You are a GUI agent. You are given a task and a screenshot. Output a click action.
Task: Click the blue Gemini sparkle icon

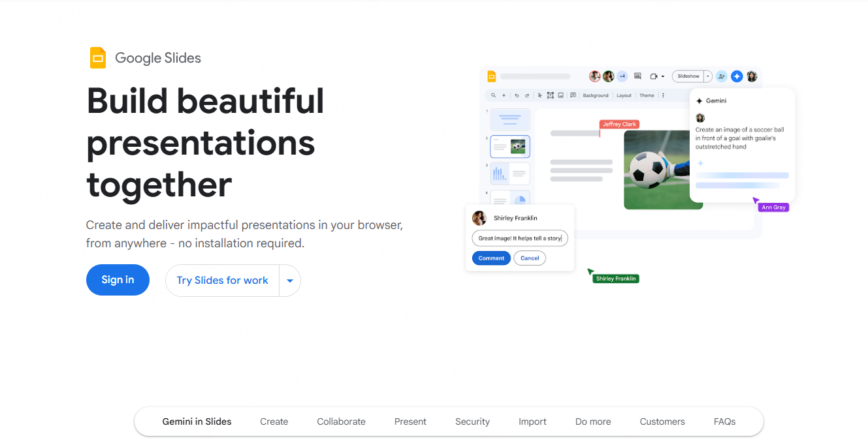(x=737, y=76)
